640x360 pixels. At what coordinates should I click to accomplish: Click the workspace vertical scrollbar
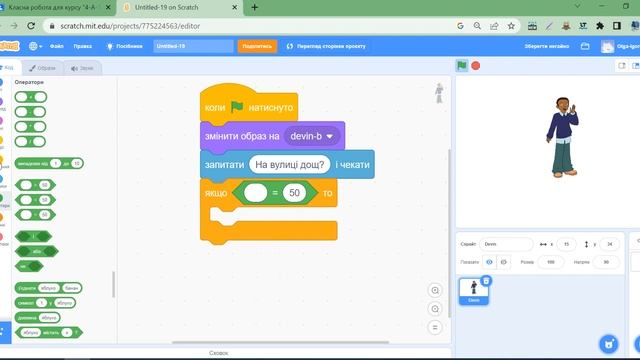tap(449, 233)
